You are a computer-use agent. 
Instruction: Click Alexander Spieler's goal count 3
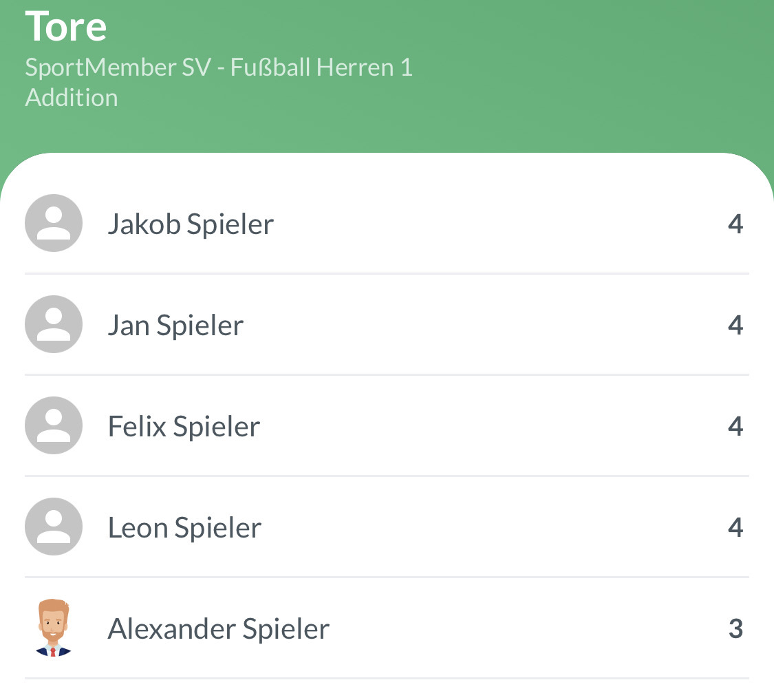click(x=735, y=629)
